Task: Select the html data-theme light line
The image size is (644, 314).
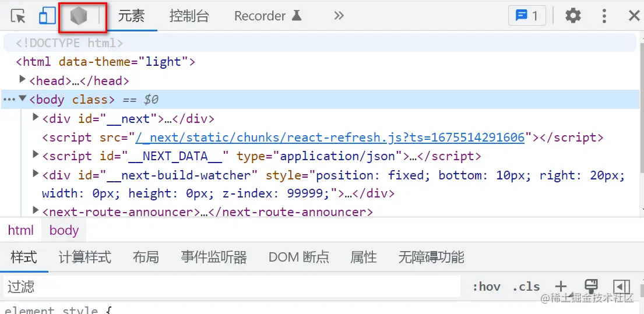Action: click(x=105, y=62)
